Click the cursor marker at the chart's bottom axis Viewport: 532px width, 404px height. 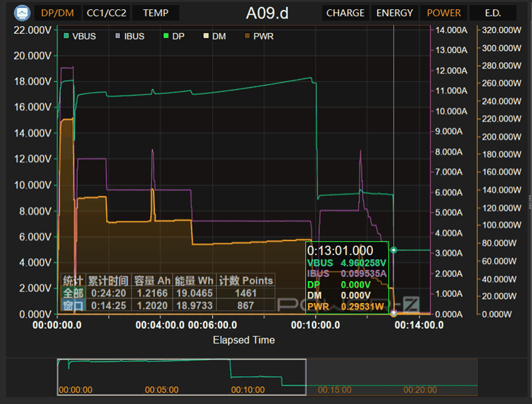[x=394, y=313]
